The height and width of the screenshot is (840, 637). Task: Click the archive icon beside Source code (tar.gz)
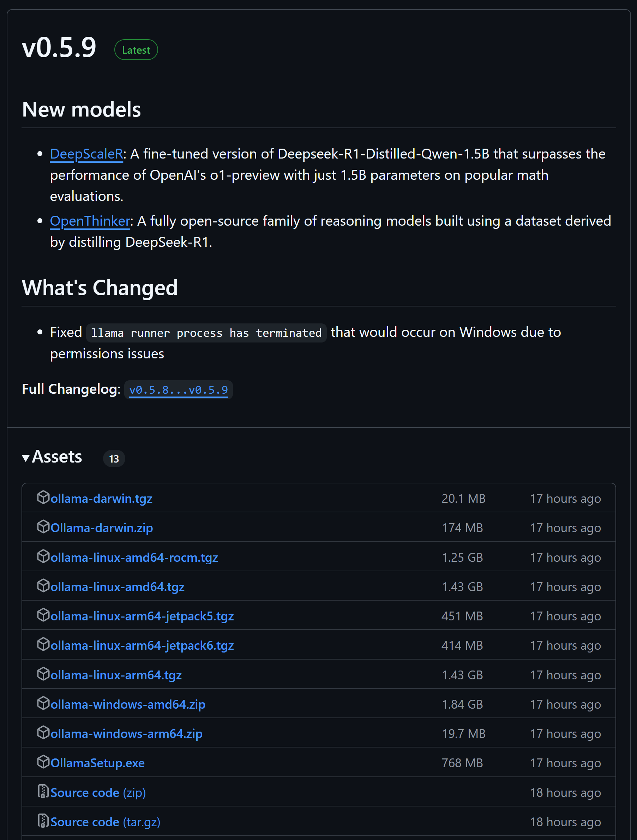tap(43, 821)
